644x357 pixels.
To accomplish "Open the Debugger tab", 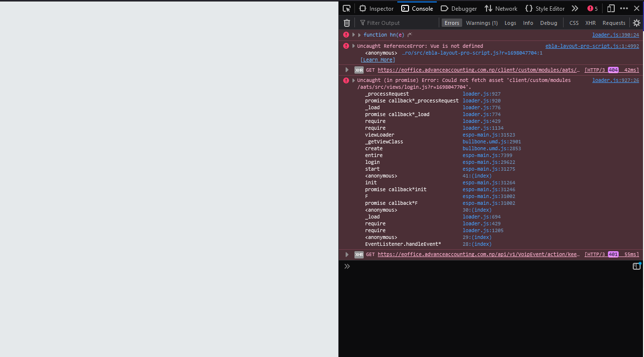I will 459,8.
